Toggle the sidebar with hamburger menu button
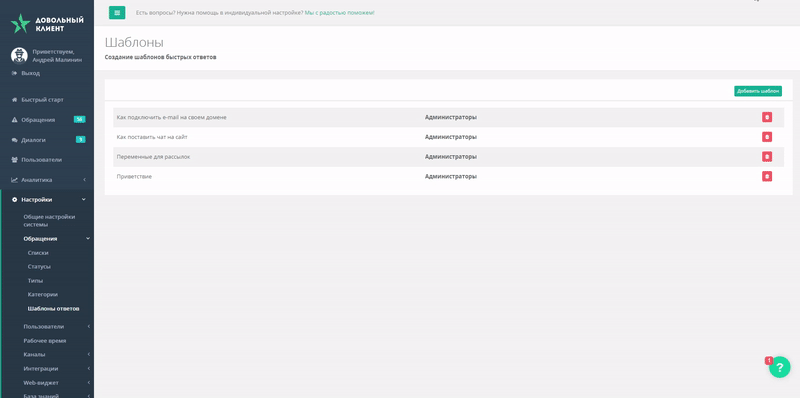This screenshot has width=800, height=398. point(117,13)
